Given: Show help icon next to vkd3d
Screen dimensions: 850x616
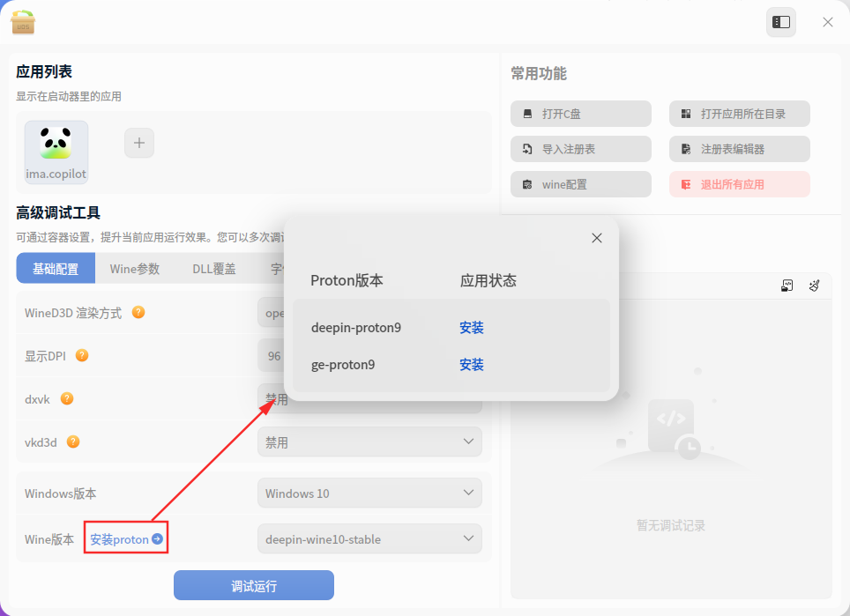Looking at the screenshot, I should click(73, 442).
